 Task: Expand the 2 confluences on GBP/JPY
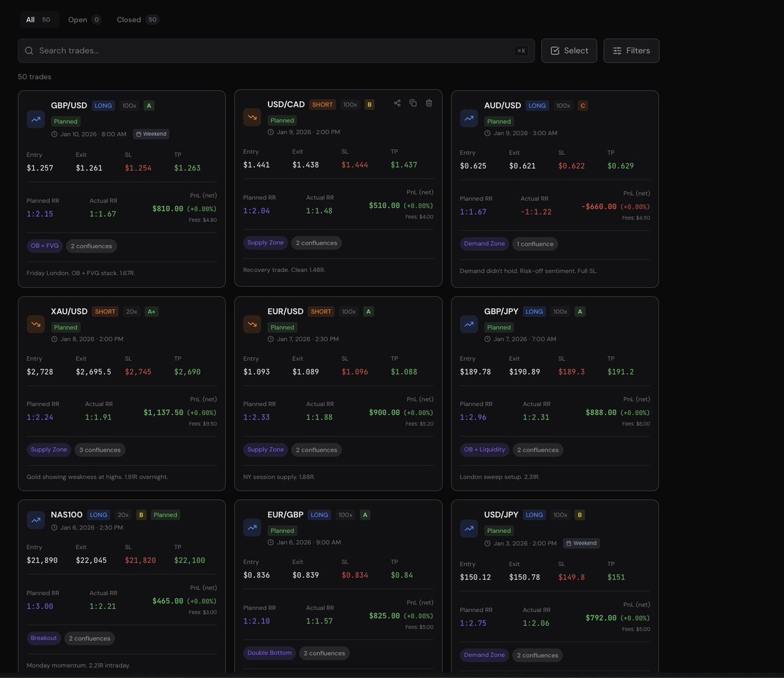click(537, 450)
